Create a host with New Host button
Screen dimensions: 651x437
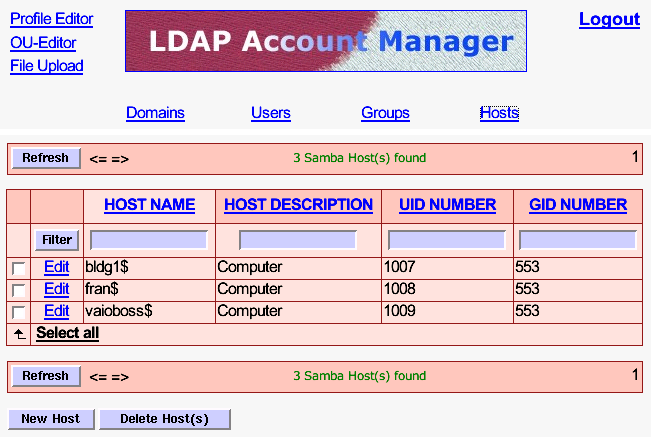pos(51,419)
